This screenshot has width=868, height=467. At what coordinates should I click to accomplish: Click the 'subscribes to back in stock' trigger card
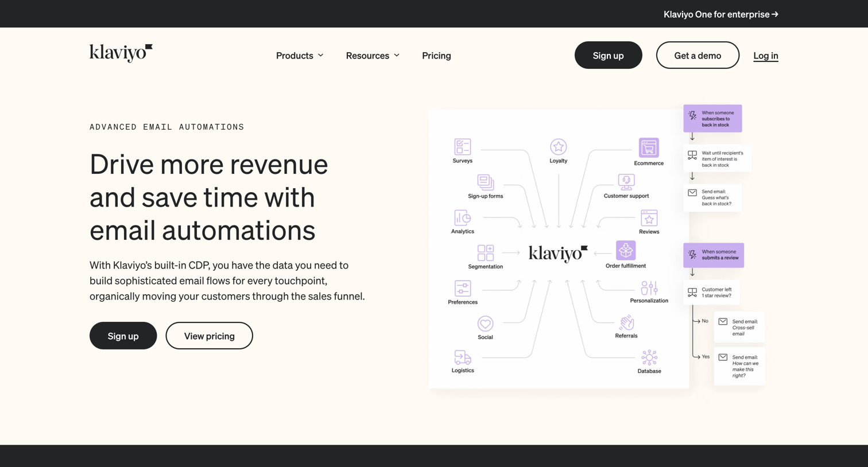(x=712, y=119)
